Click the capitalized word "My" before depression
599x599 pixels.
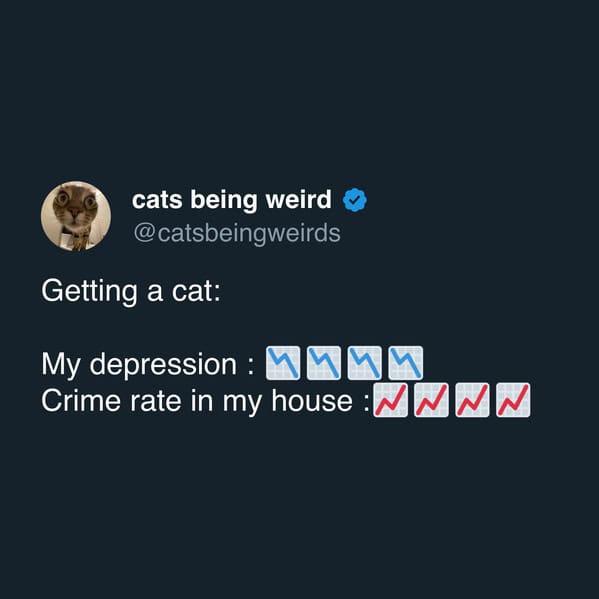coord(61,365)
